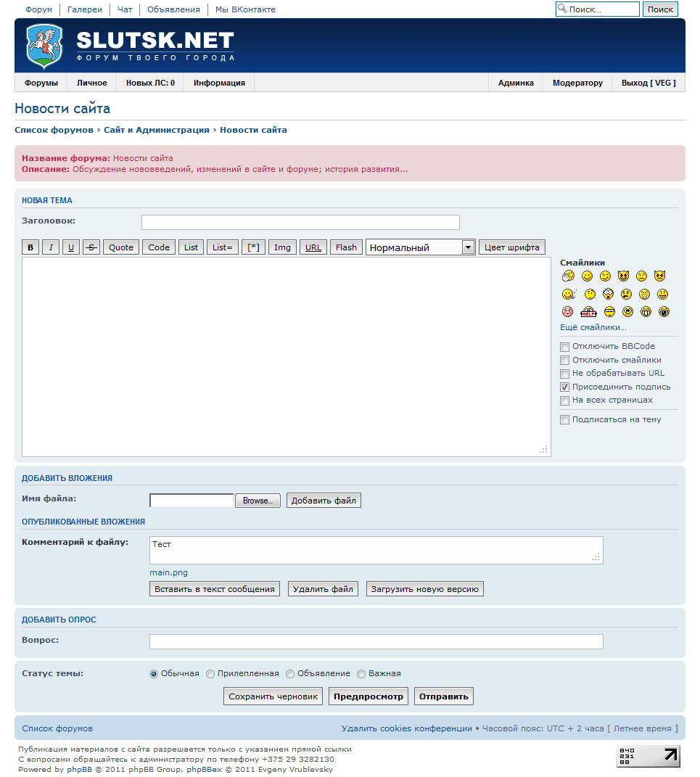Uncheck the Присоединить подпись checkbox
Viewport: 700px width, 777px height.
pyautogui.click(x=564, y=387)
